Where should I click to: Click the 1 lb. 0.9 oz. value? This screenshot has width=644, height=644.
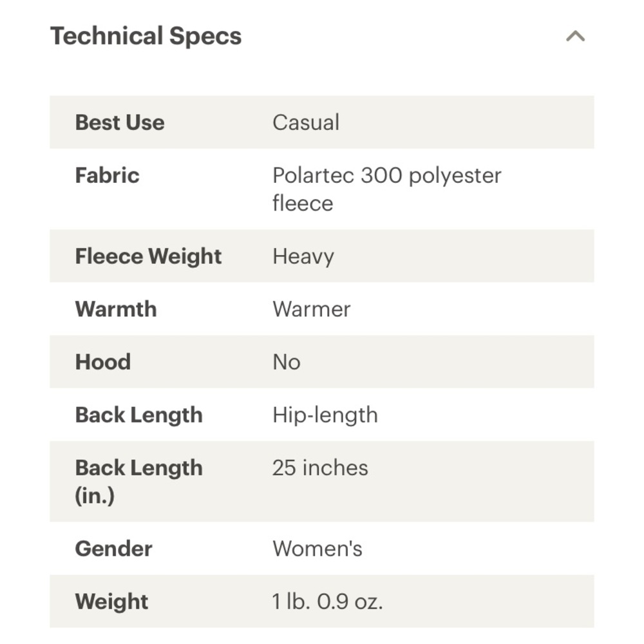tap(327, 601)
